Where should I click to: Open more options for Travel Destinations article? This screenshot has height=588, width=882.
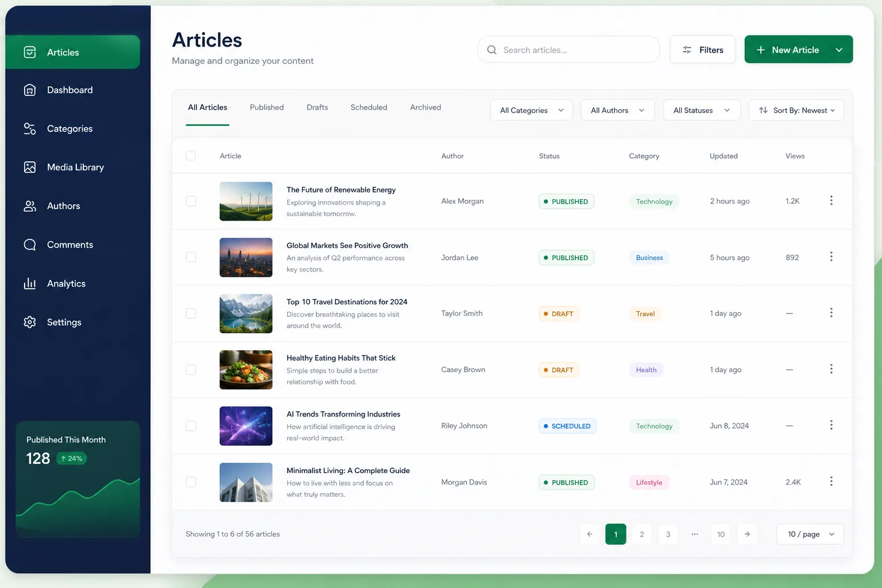pos(831,313)
